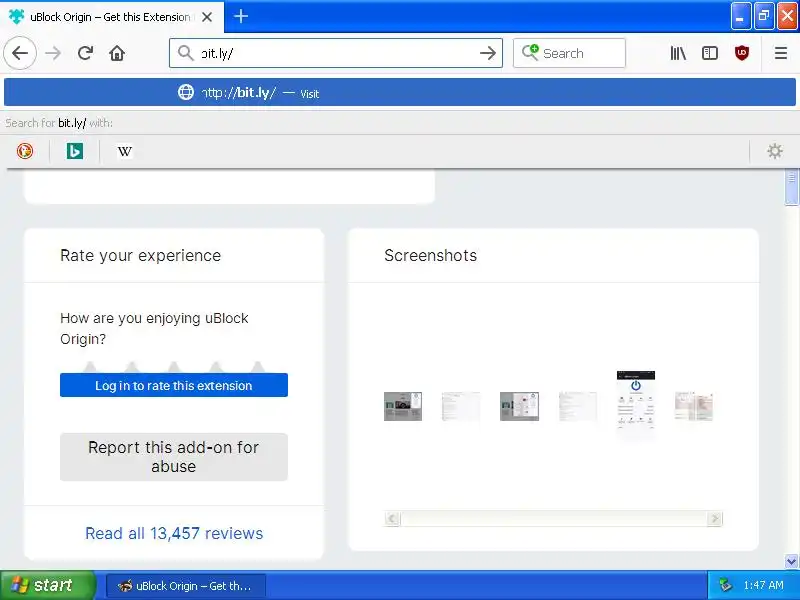This screenshot has height=600, width=800.
Task: Go back with the back arrow button
Action: click(x=20, y=53)
